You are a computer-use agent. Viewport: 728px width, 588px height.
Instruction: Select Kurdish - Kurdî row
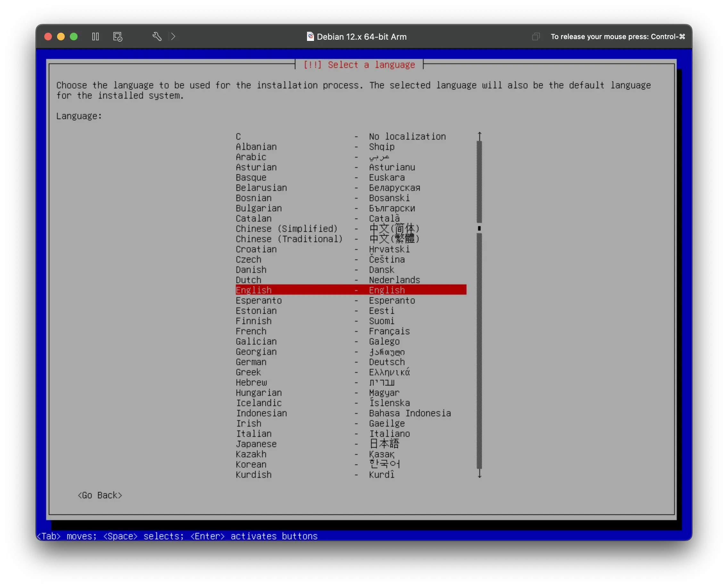pyautogui.click(x=351, y=475)
